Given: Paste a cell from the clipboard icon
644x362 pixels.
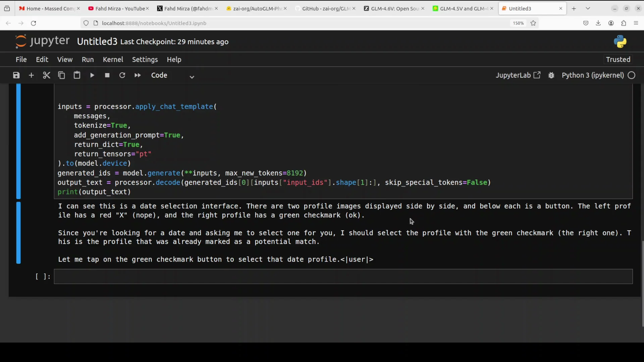Looking at the screenshot, I should click(x=77, y=75).
